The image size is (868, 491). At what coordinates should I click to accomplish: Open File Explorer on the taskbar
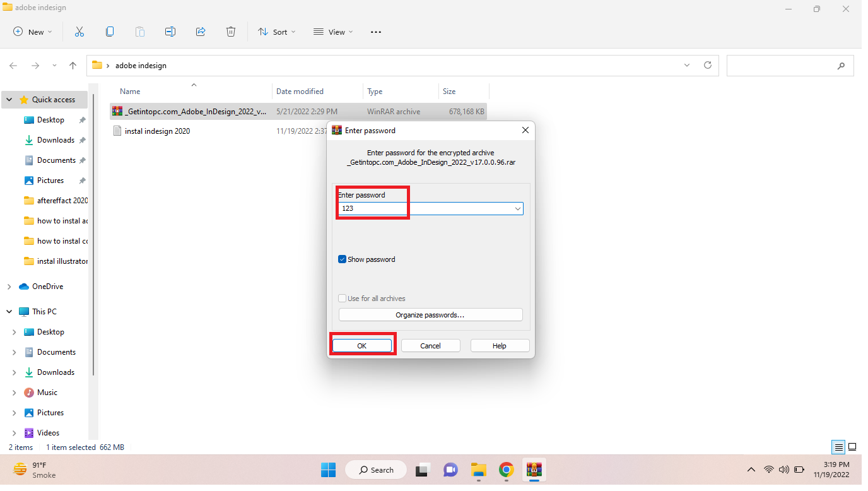click(x=479, y=470)
